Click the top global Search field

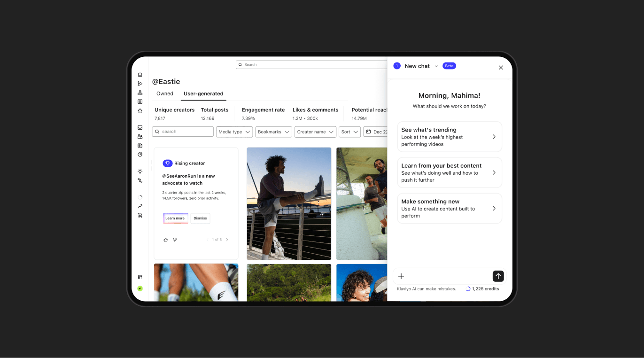pos(311,65)
